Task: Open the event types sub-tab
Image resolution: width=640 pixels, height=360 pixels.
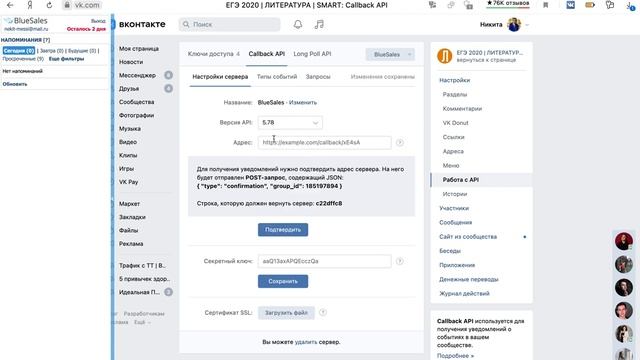Action: coord(277,77)
